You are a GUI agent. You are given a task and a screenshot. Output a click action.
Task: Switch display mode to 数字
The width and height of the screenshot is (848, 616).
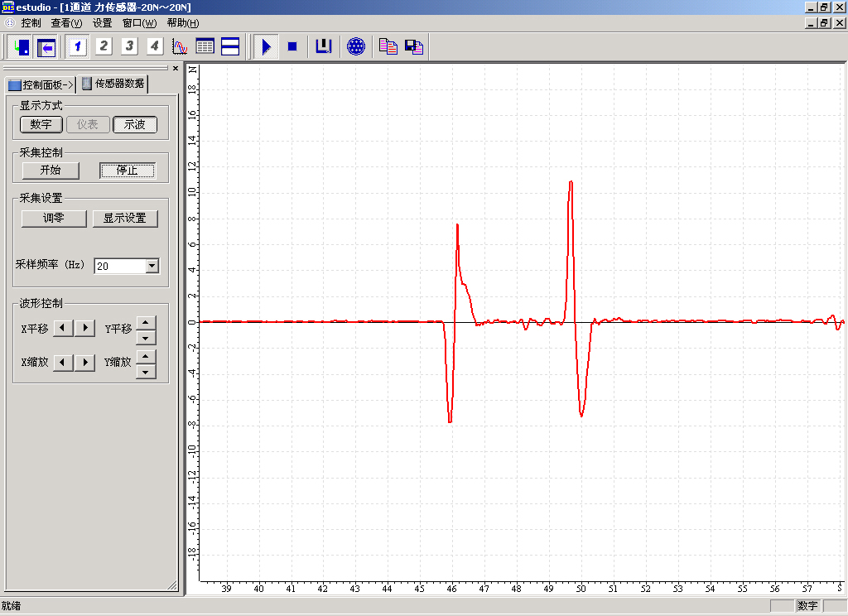pos(41,124)
